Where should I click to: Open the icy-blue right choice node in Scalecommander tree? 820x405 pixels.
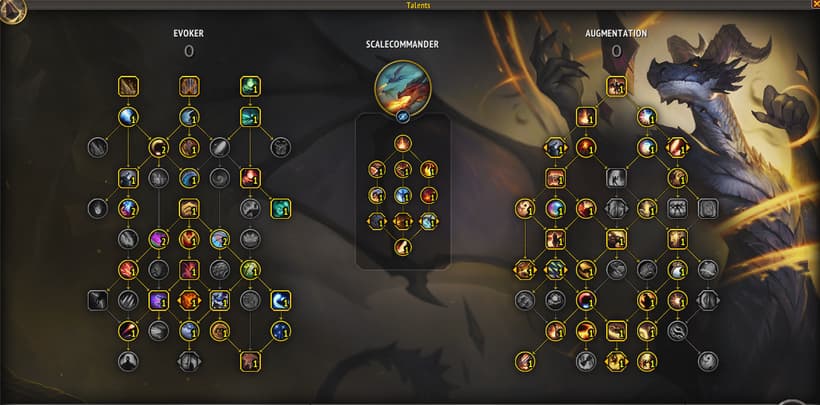[x=428, y=221]
